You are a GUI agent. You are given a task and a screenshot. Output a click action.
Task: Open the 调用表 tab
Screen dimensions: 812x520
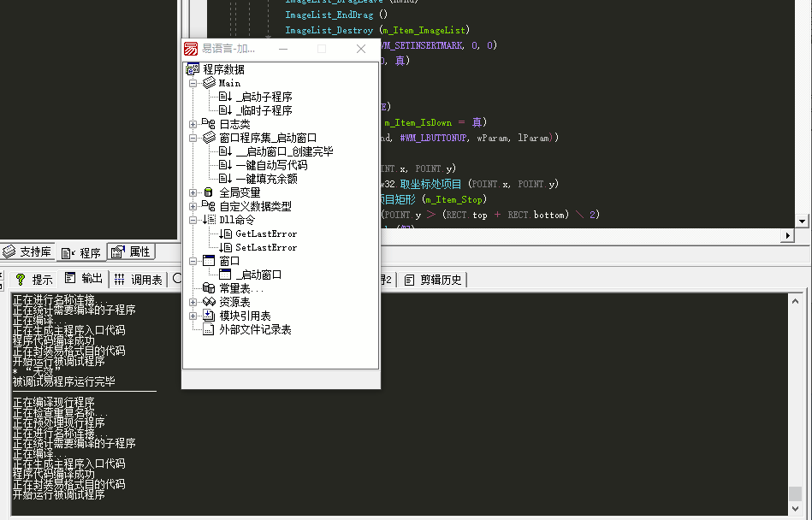click(138, 280)
